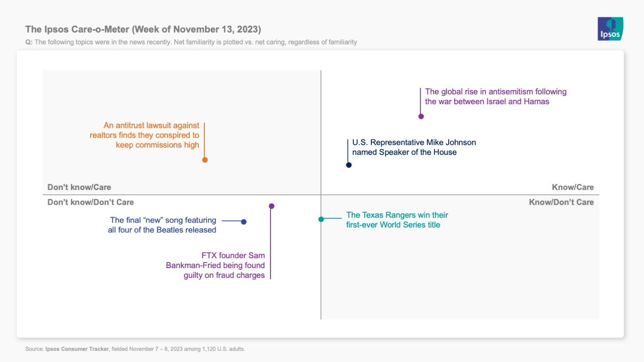Click the Know/Don't Care quadrant label
The height and width of the screenshot is (362, 644).
561,202
